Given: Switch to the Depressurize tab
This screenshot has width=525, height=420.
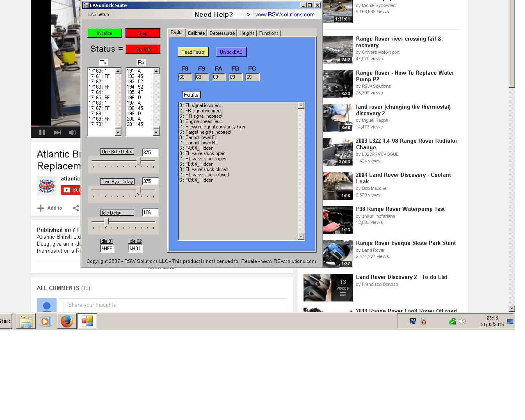Looking at the screenshot, I should [222, 33].
